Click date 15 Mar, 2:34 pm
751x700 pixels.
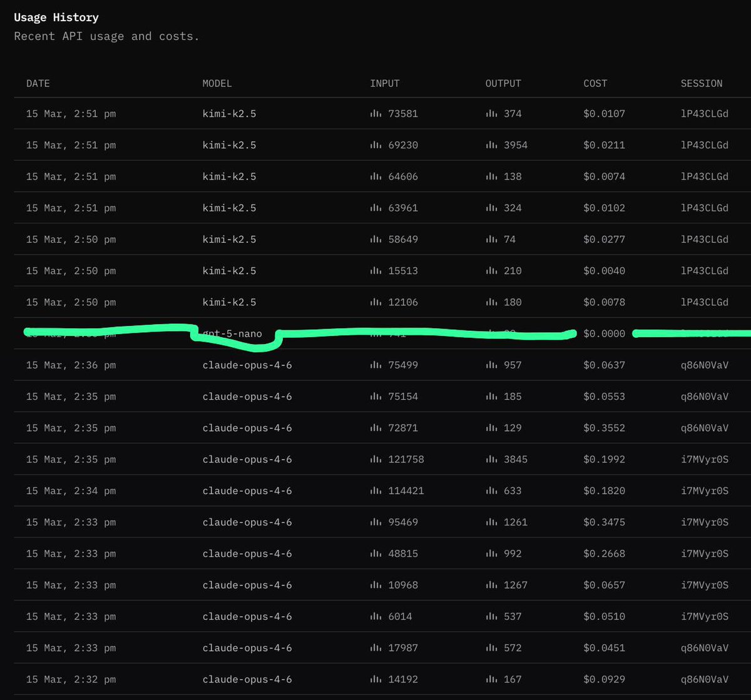point(71,490)
